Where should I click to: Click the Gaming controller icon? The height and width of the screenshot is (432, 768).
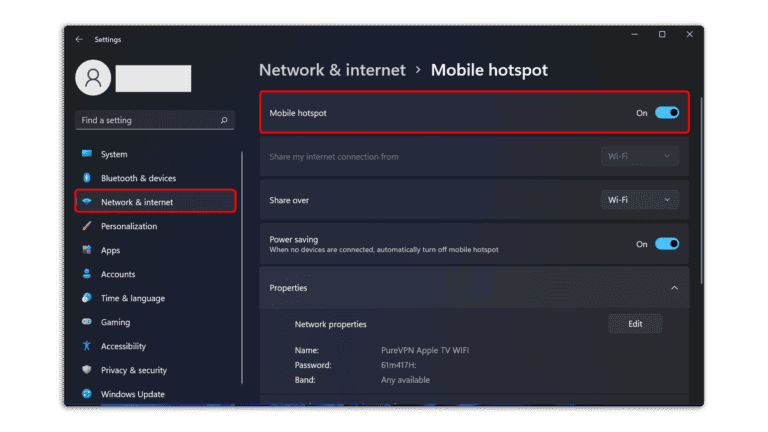pyautogui.click(x=87, y=322)
